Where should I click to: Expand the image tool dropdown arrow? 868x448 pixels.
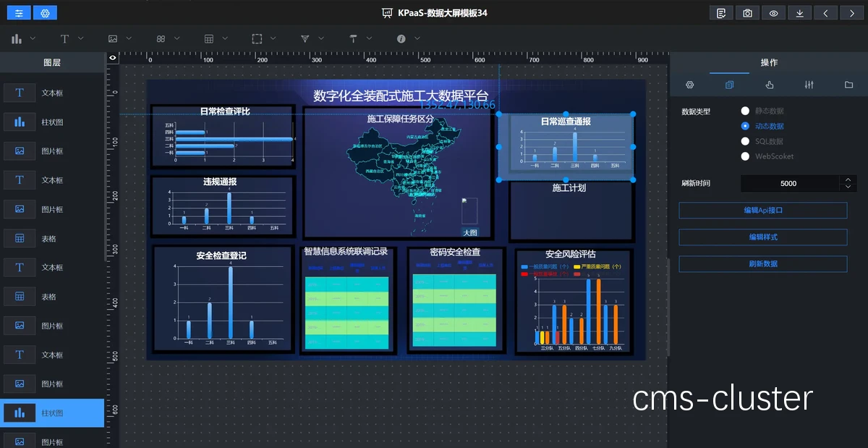pos(129,38)
